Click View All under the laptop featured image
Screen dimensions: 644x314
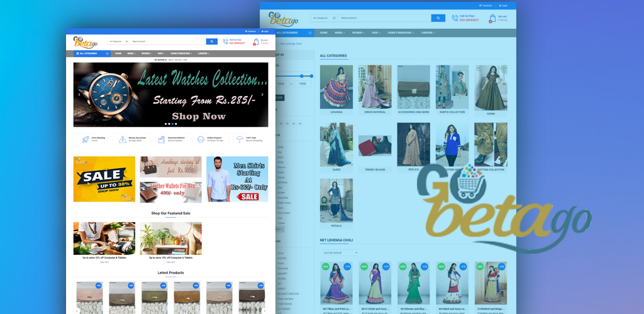(x=104, y=262)
